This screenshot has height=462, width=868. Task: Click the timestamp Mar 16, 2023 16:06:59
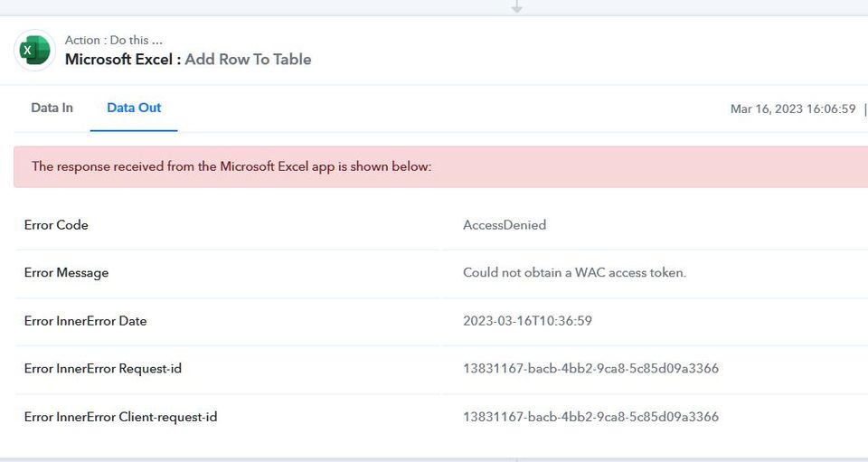pyautogui.click(x=793, y=109)
